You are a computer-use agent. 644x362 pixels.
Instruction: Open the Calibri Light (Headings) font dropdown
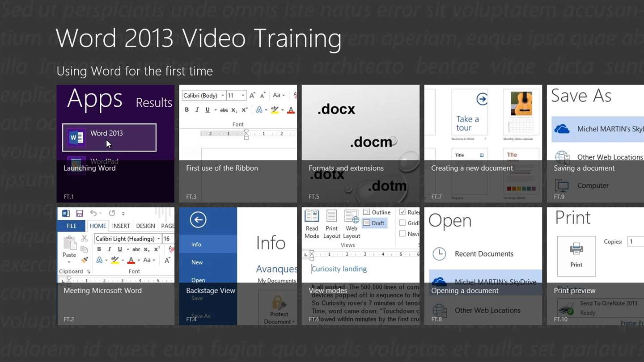point(127,239)
